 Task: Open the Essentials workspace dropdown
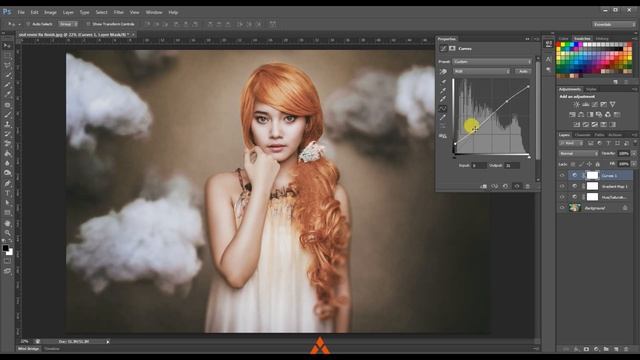click(614, 24)
